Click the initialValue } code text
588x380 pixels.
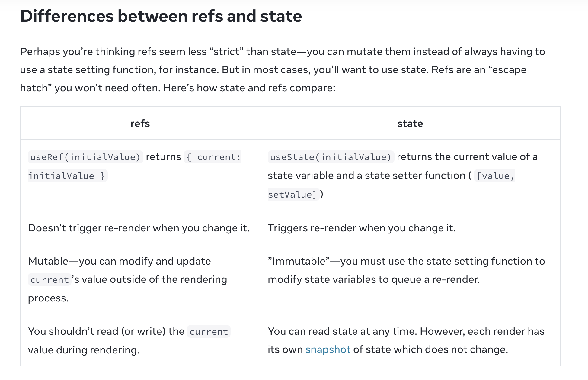(x=68, y=176)
